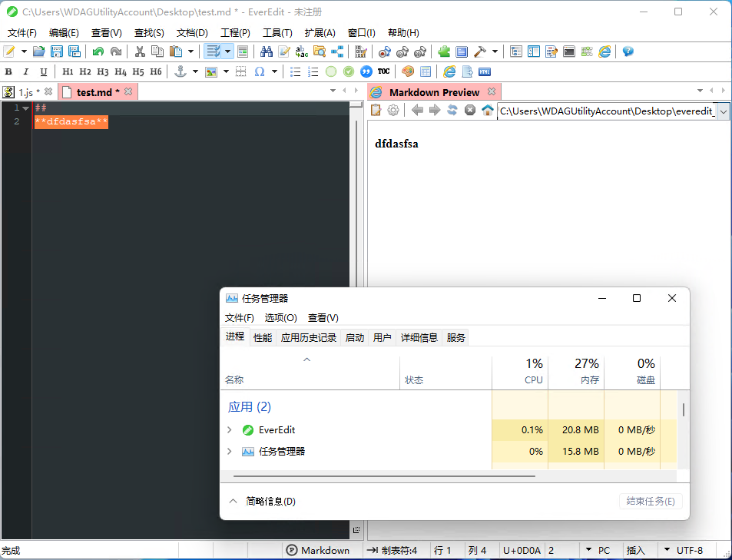Image resolution: width=732 pixels, height=560 pixels.
Task: Click the hammer tools icon
Action: (x=480, y=51)
